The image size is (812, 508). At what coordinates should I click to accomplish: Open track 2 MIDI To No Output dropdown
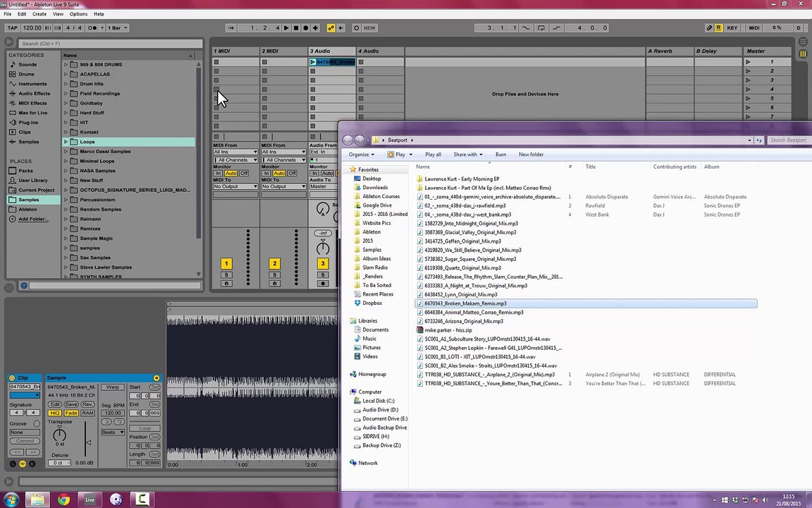(x=283, y=186)
